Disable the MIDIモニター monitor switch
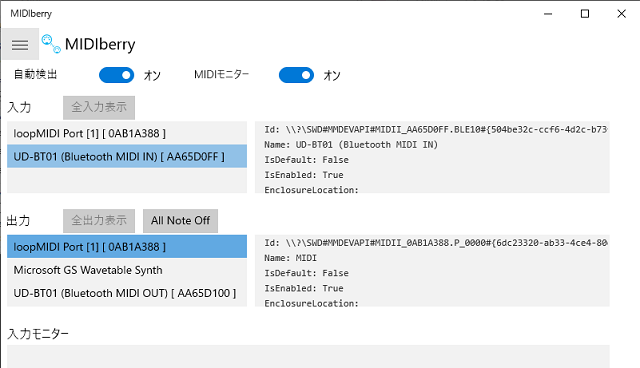 (x=296, y=75)
